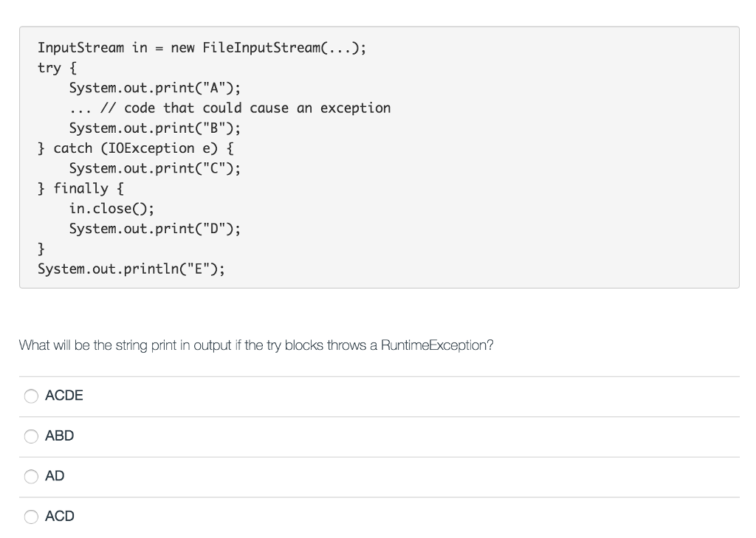Click the System.out.println("E") line in the code

131,269
